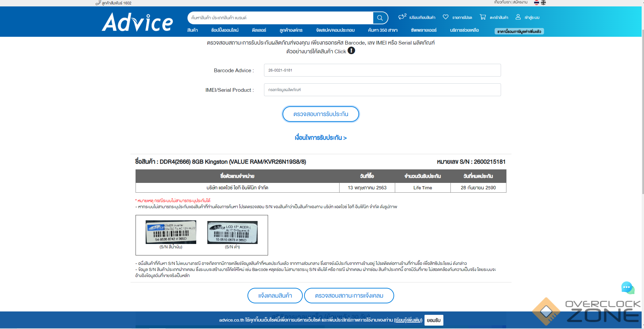Open the เงื่อนไขการรับประกัน > link
Image resolution: width=644 pixels, height=329 pixels.
(x=321, y=138)
